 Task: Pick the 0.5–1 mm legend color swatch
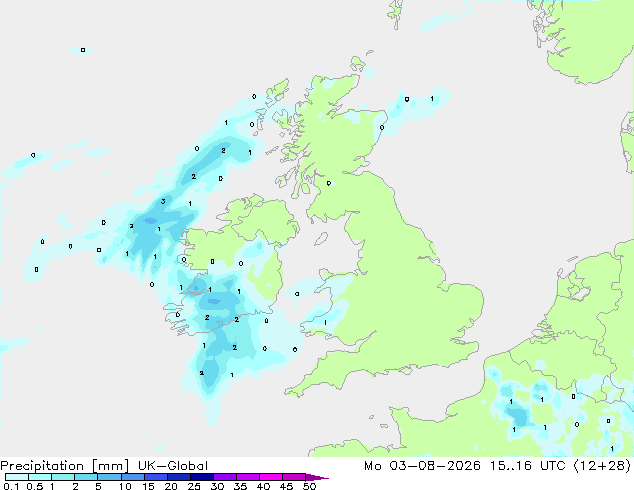coord(40,477)
